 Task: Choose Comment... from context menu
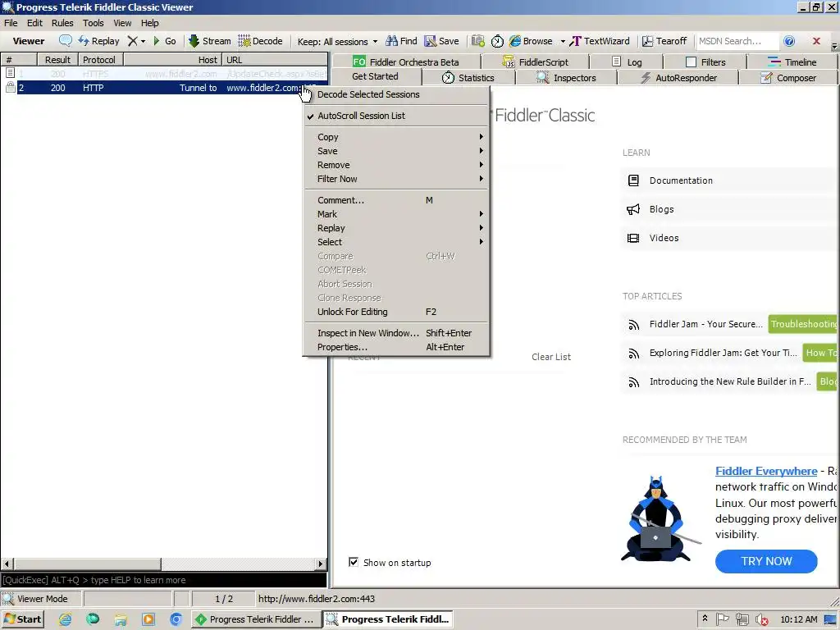click(x=396, y=200)
